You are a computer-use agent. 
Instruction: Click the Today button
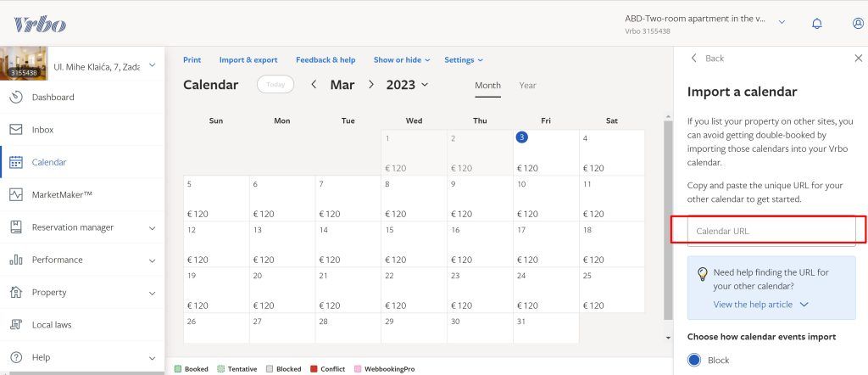pos(275,85)
